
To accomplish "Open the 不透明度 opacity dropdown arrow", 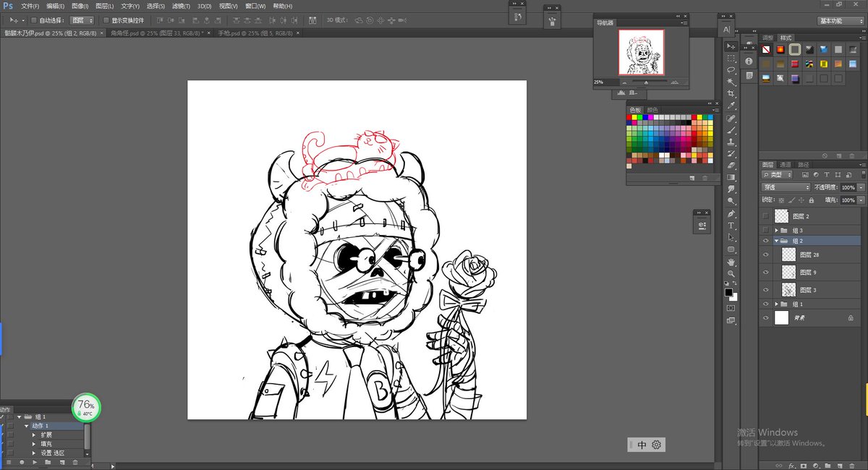I will [x=861, y=187].
